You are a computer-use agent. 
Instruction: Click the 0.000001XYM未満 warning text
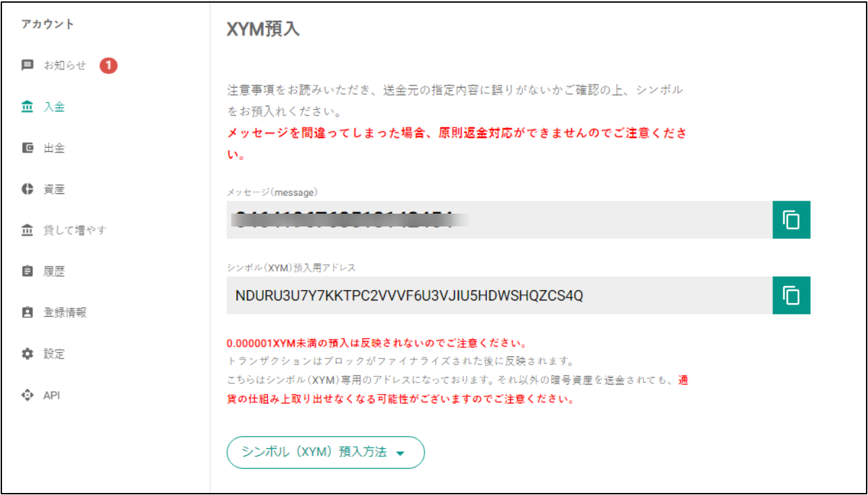click(377, 342)
